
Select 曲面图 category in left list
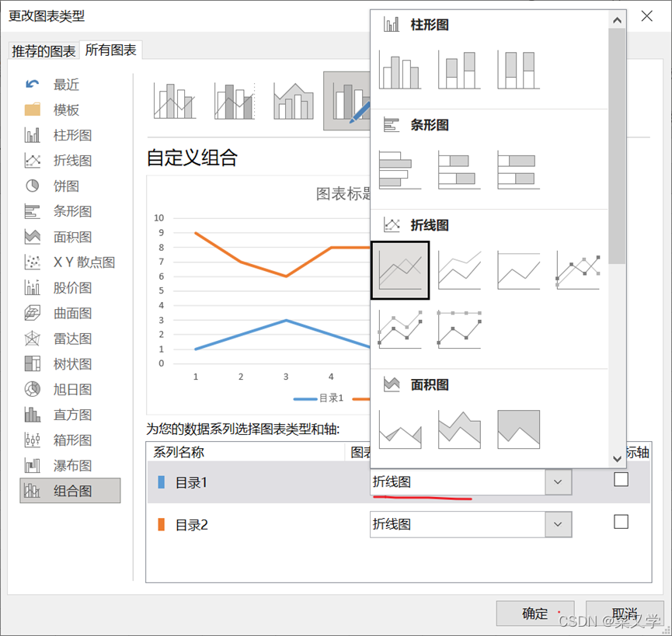coord(70,313)
